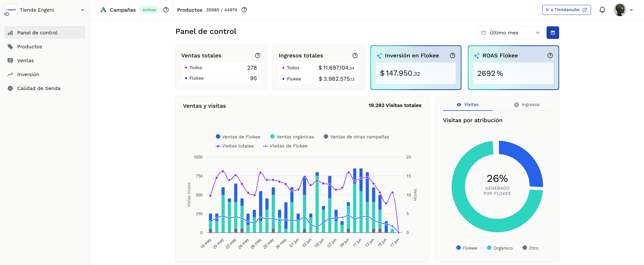The height and width of the screenshot is (265, 644).
Task: Show help for Ventas totales card
Action: (257, 55)
